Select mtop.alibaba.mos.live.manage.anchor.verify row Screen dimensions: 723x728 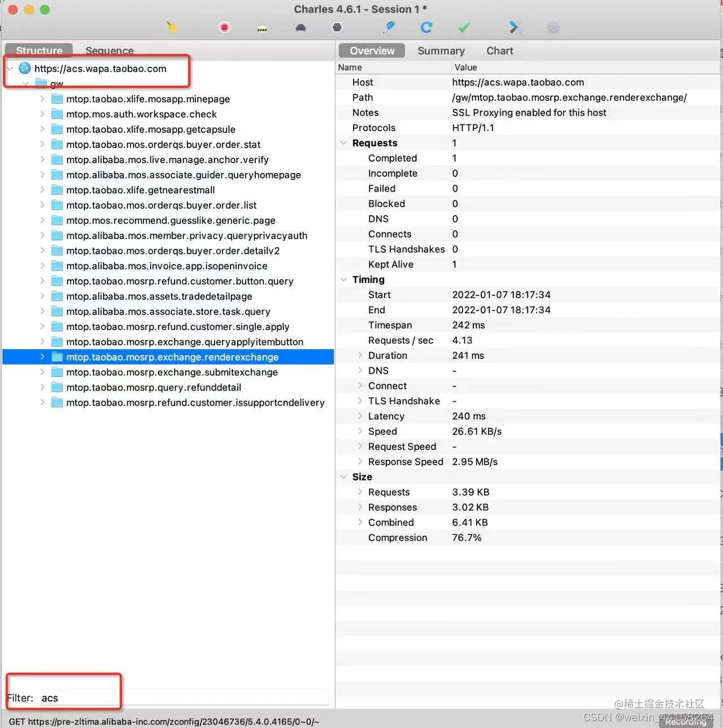click(x=167, y=159)
